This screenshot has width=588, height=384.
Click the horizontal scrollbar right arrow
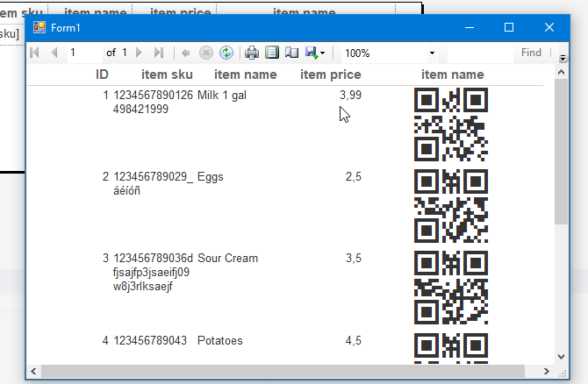[x=547, y=371]
